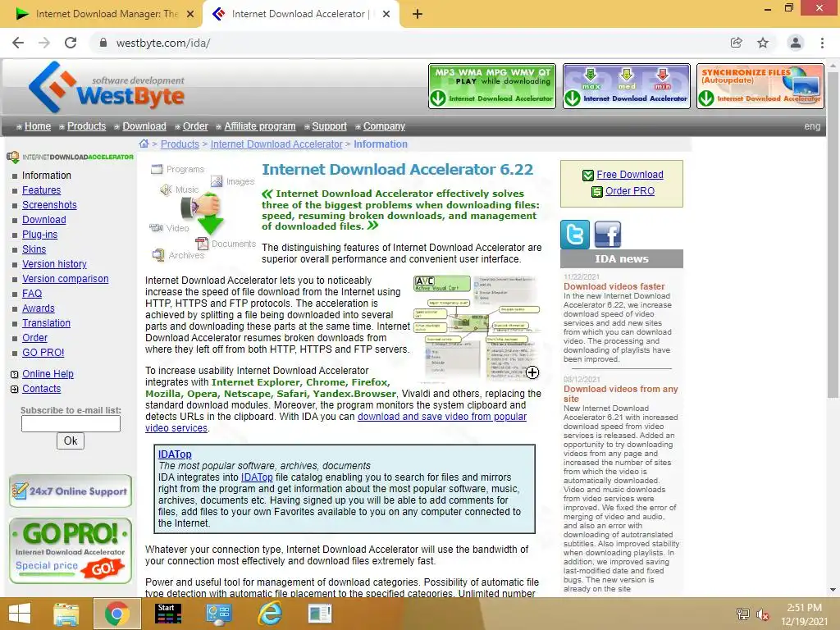Click the address bar URL

(163, 43)
